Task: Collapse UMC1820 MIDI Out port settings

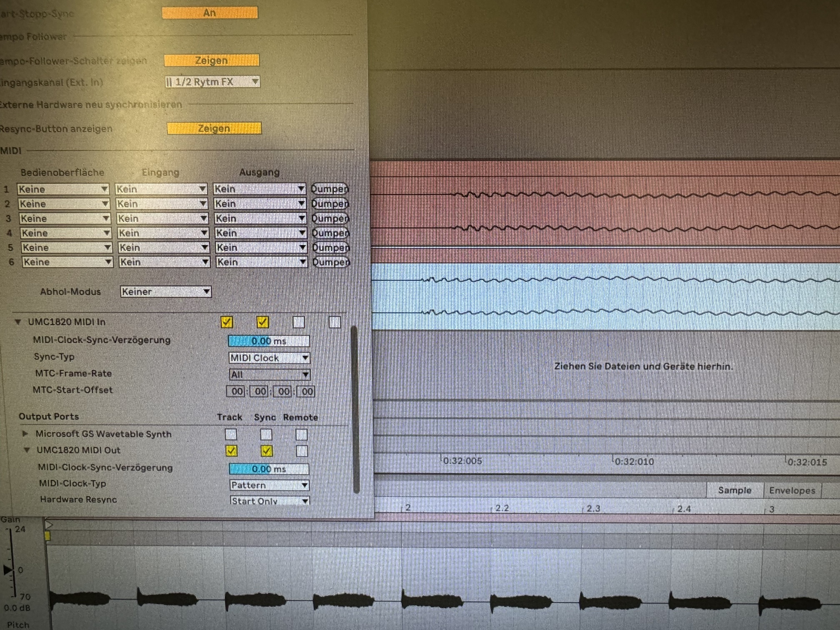Action: pos(27,450)
